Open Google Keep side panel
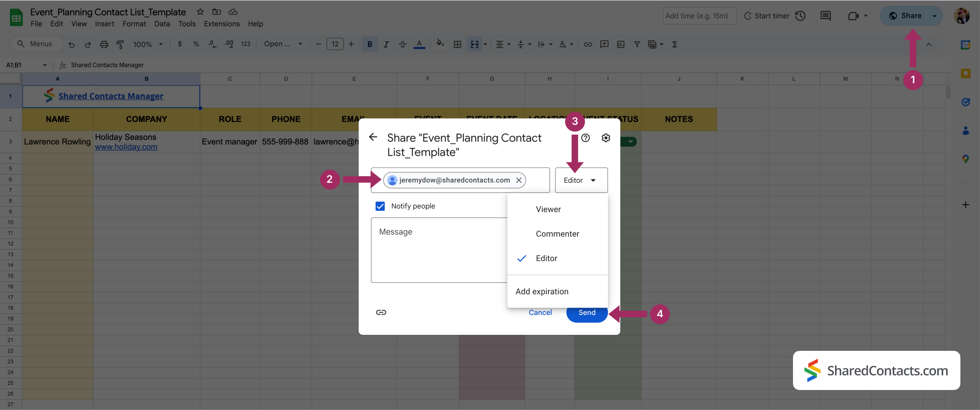 tap(965, 73)
